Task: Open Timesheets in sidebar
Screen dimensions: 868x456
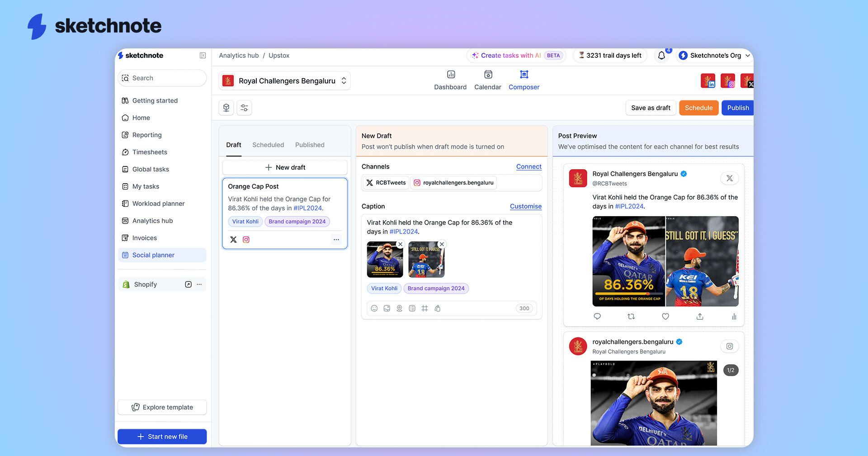Action: point(162,152)
